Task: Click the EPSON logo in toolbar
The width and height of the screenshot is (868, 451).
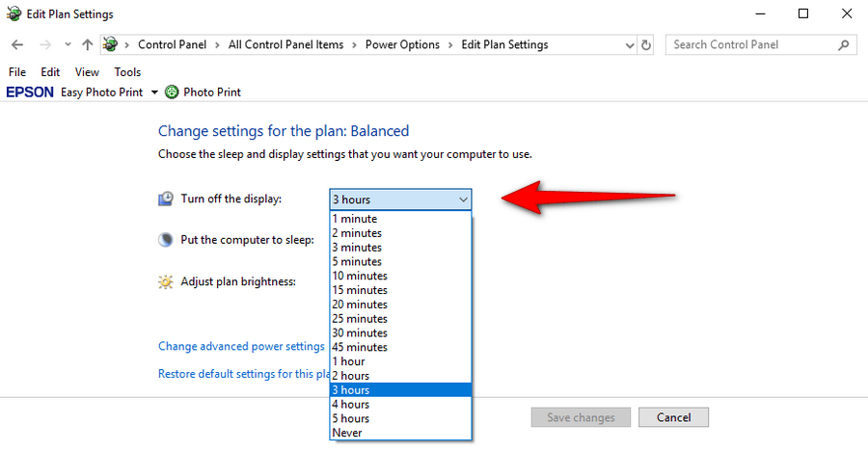Action: click(30, 92)
